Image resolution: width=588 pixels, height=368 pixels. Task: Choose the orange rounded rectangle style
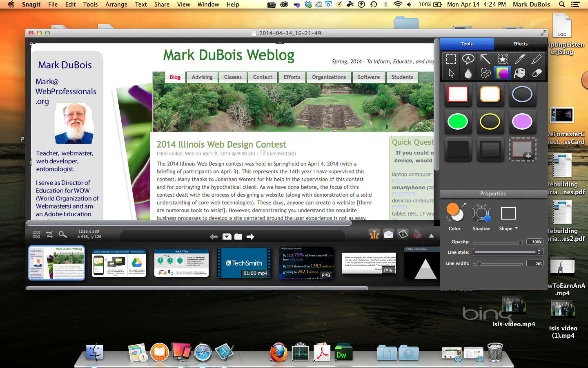(490, 94)
